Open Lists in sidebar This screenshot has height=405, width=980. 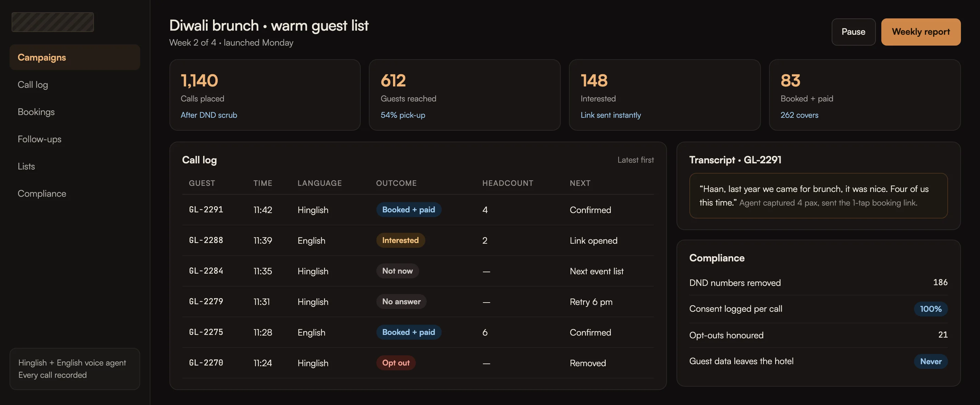pos(75,166)
